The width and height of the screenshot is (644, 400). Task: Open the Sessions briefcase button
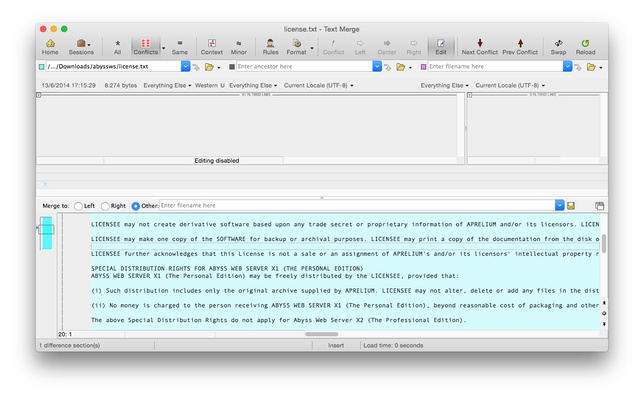81,47
